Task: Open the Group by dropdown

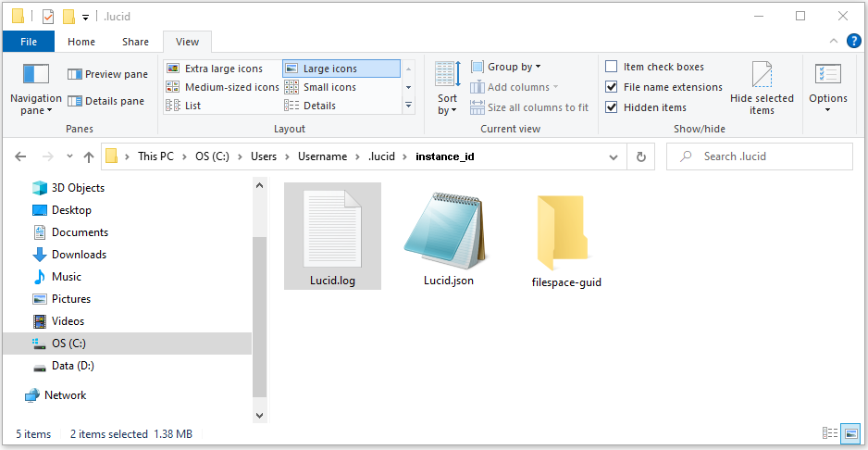Action: pyautogui.click(x=506, y=67)
